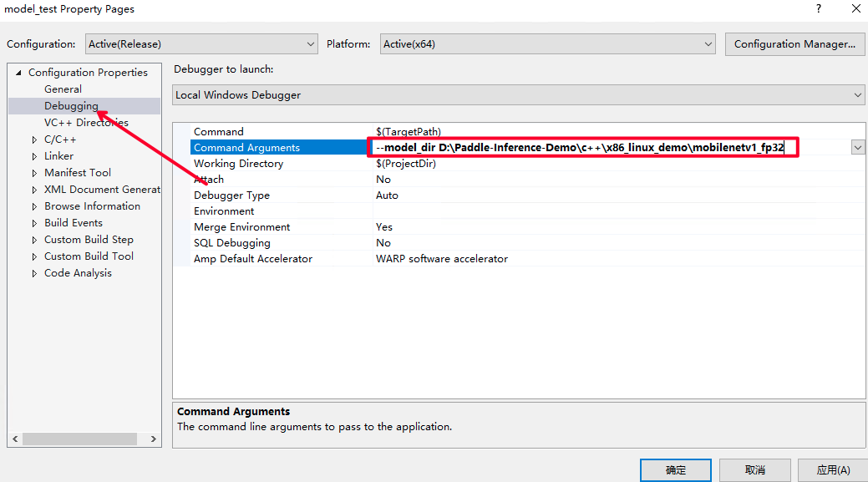This screenshot has width=868, height=482.
Task: Select the Merge Environment Yes setting
Action: (383, 226)
